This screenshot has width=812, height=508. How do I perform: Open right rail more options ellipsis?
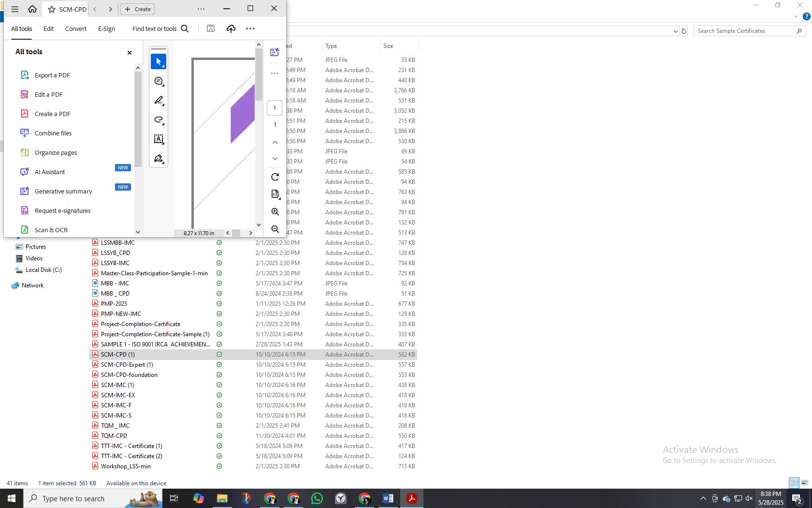[275, 73]
